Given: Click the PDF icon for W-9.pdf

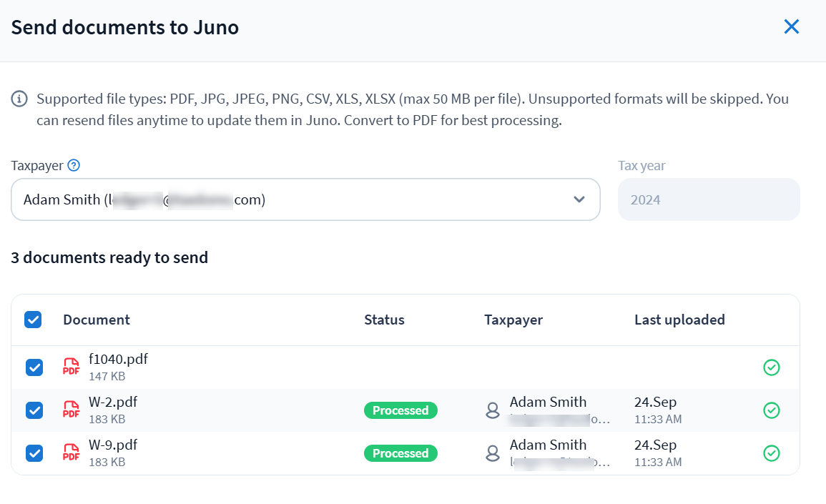Looking at the screenshot, I should (72, 453).
